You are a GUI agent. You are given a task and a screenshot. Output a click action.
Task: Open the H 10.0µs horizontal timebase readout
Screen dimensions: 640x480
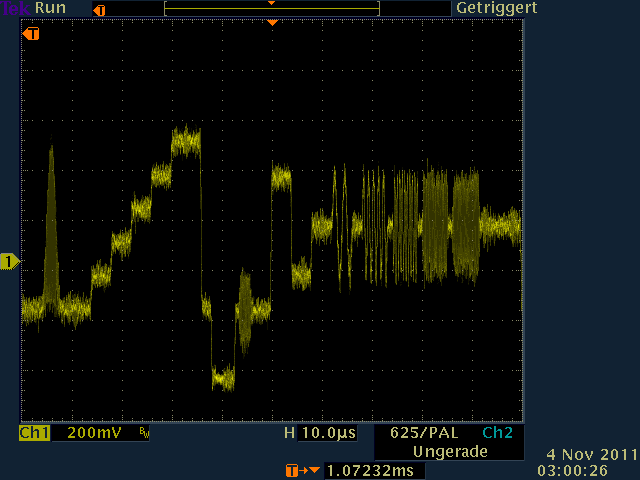(x=320, y=434)
